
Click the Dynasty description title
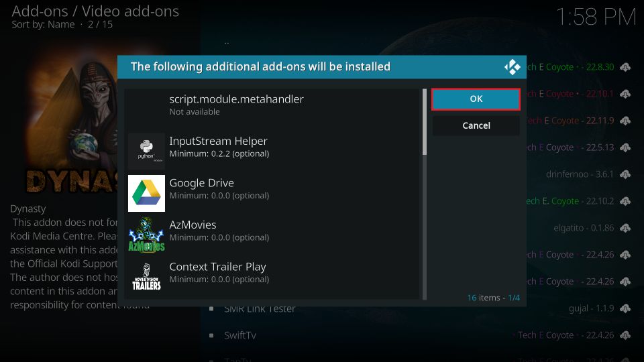28,208
